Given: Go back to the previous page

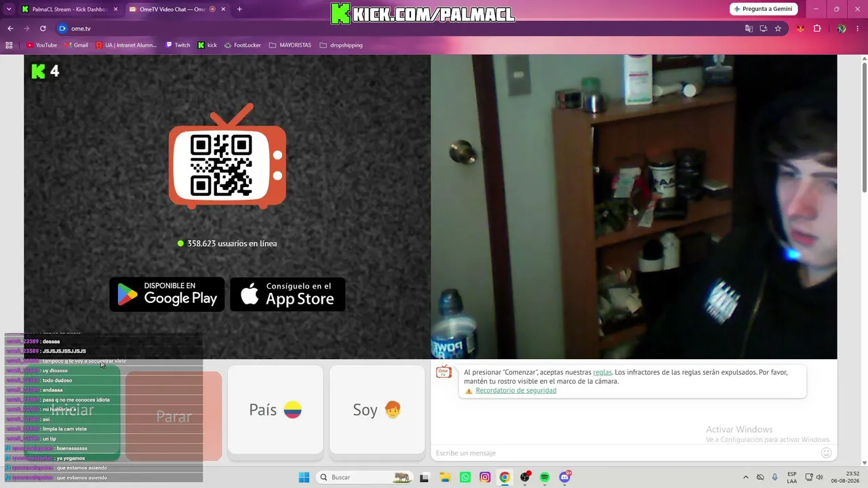Looking at the screenshot, I should tap(10, 28).
